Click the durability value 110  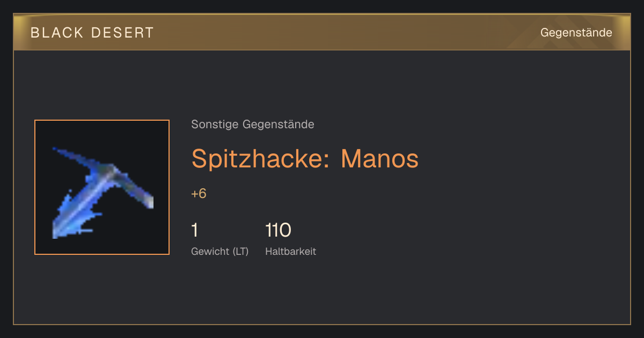pos(278,230)
